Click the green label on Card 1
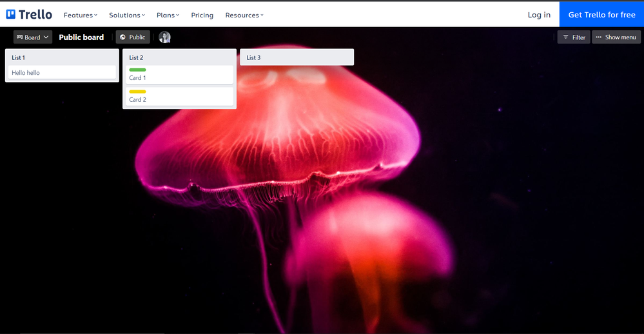Screen dimensions: 644x334 click(137, 70)
